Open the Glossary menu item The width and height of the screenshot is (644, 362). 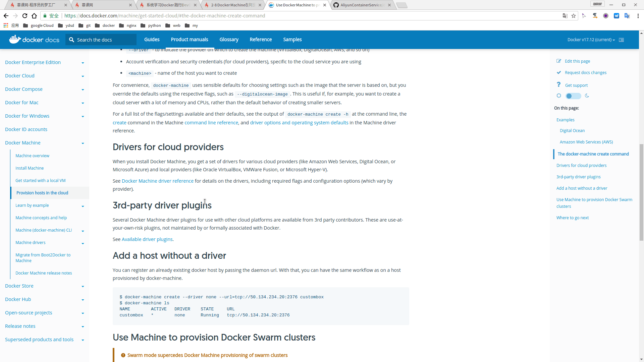tap(229, 40)
